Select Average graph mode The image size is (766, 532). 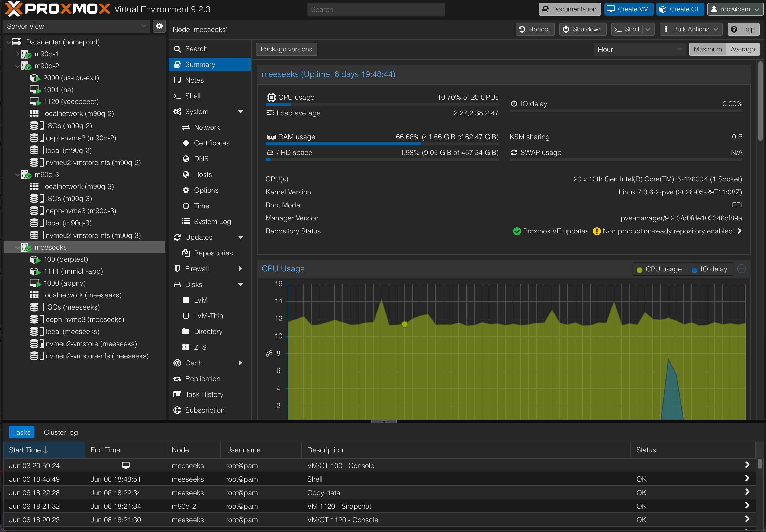[743, 49]
